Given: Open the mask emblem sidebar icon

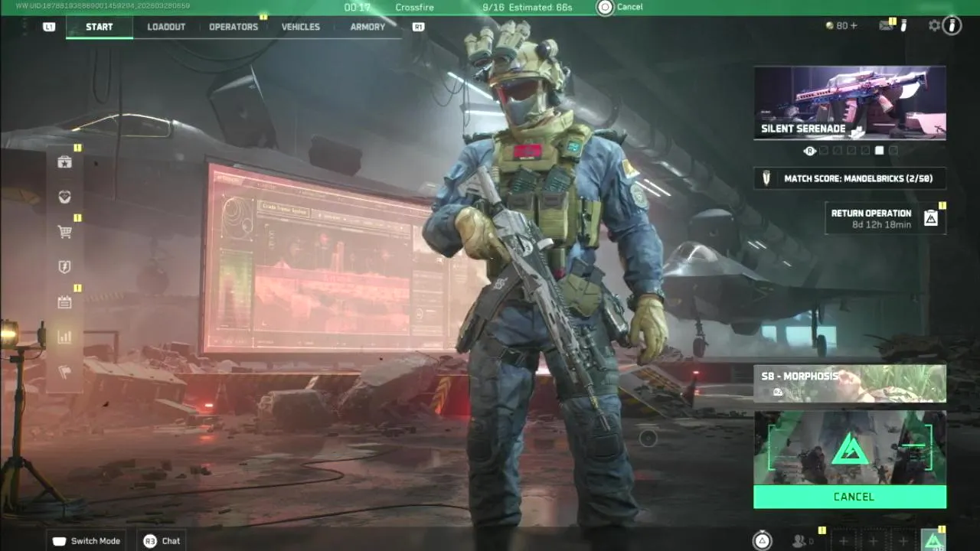Looking at the screenshot, I should [x=65, y=197].
